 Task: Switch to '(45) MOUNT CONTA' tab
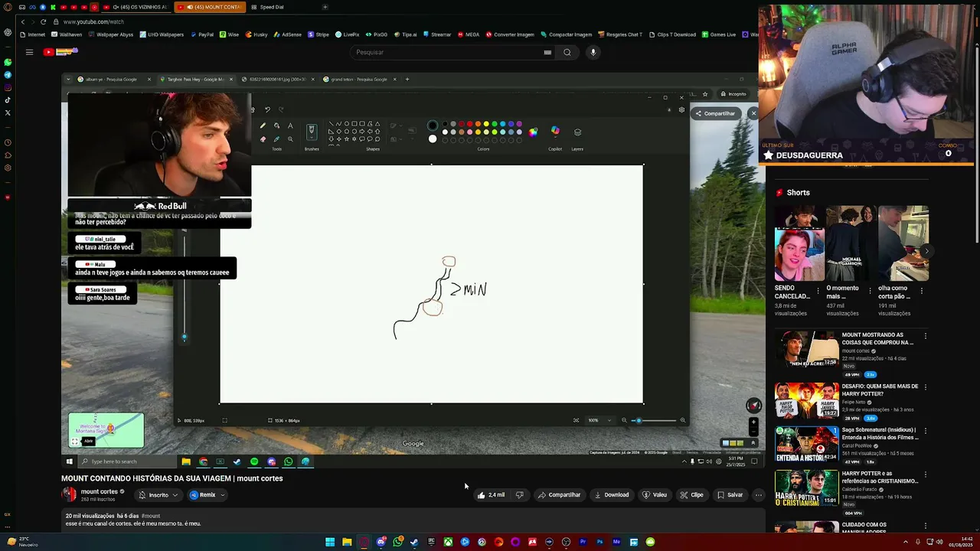tap(211, 7)
